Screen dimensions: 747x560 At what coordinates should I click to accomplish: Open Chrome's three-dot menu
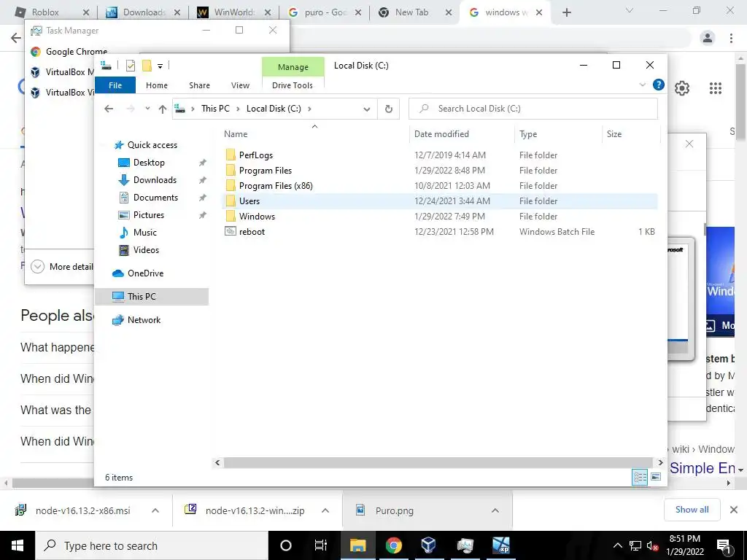point(731,38)
